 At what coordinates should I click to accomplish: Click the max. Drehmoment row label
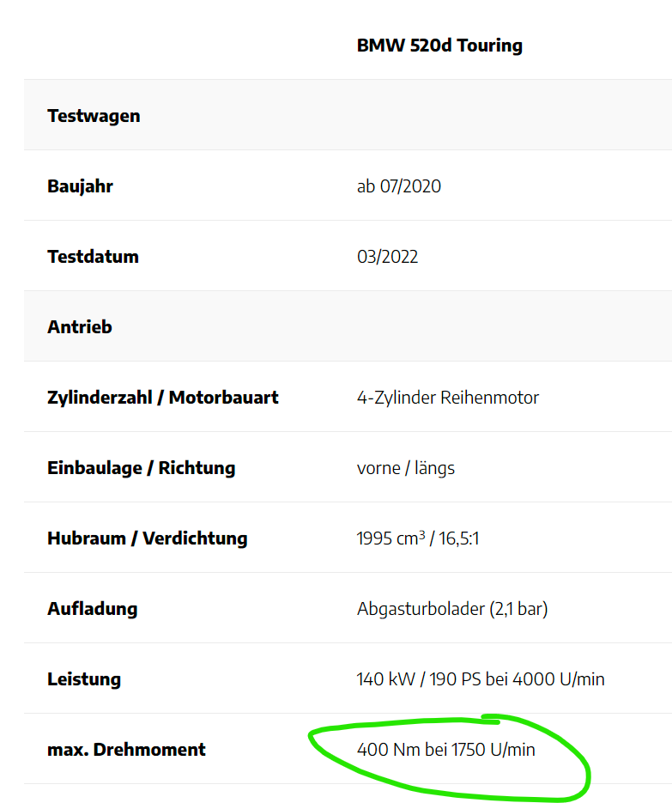point(126,750)
